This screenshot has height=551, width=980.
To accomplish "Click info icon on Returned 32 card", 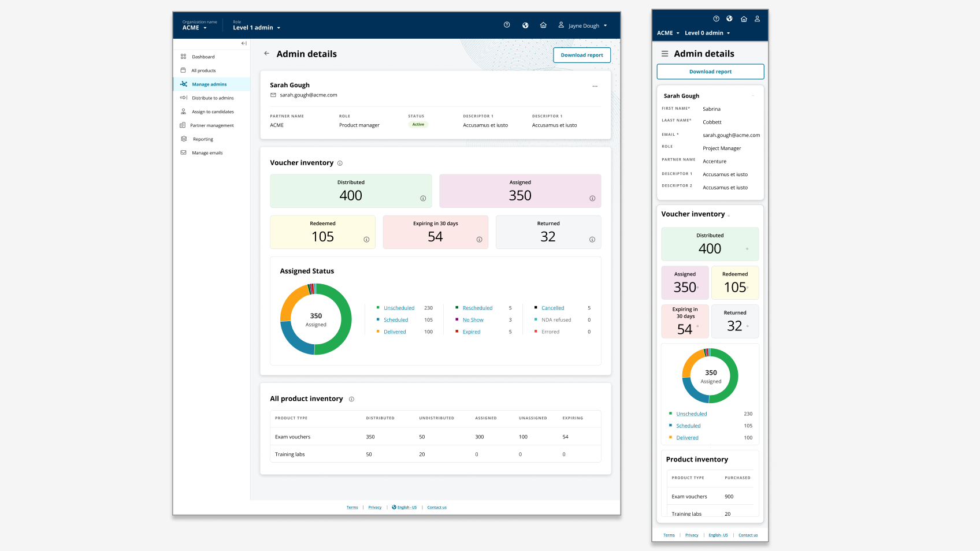I will [x=592, y=240].
